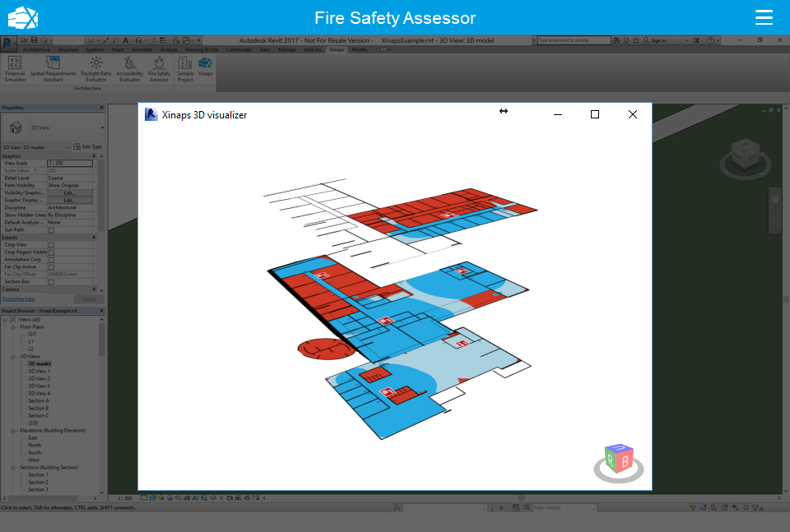Click the selection filter icon in the status bar
The height and width of the screenshot is (532, 790).
coord(757,508)
